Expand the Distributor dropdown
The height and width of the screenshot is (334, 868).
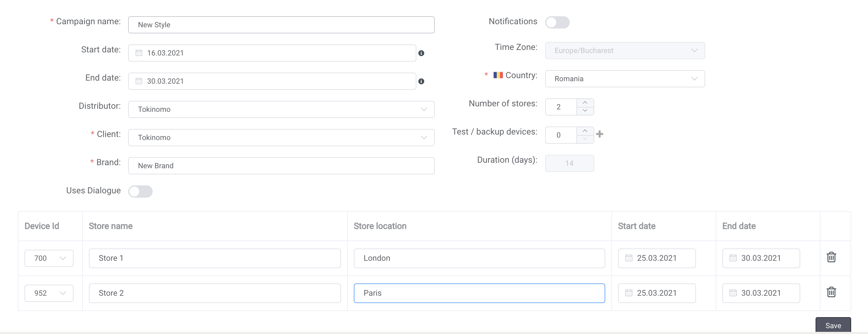[x=425, y=109]
